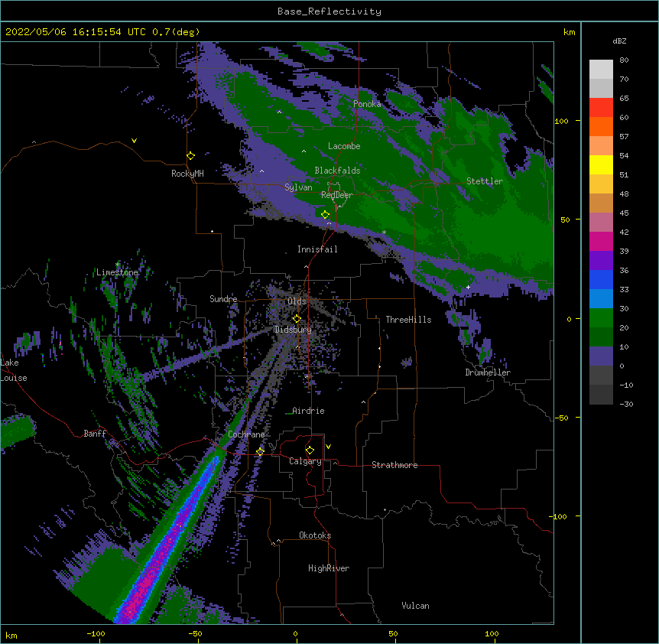Click the Sylvan label on the map
Viewport: 659px width, 644px height.
click(298, 187)
